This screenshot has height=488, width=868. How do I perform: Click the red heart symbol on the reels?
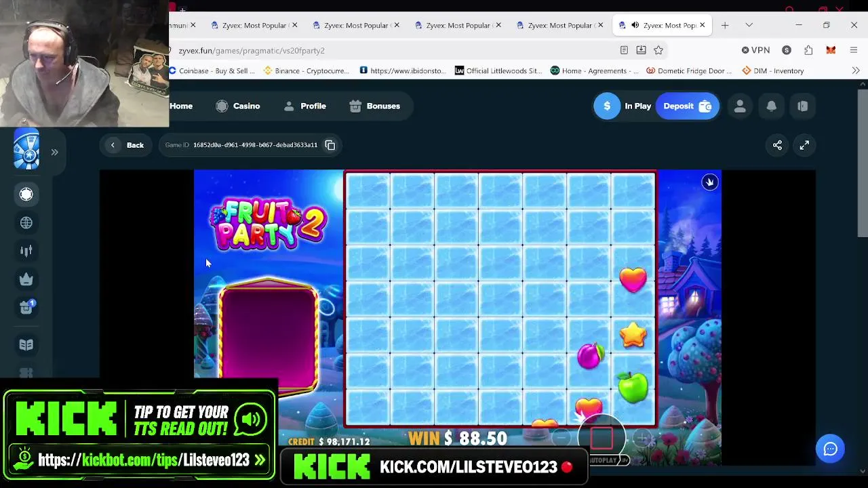pyautogui.click(x=633, y=279)
